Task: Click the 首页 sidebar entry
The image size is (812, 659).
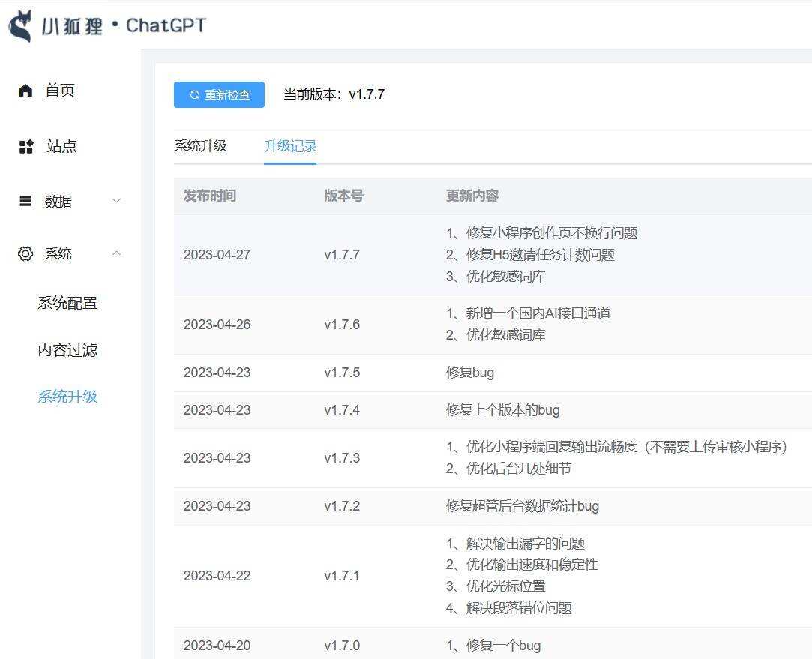Action: tap(61, 90)
